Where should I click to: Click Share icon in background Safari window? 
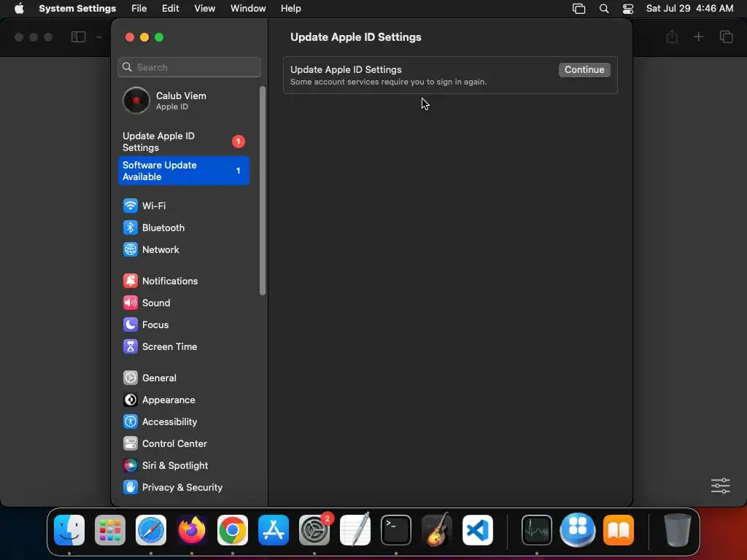point(672,36)
